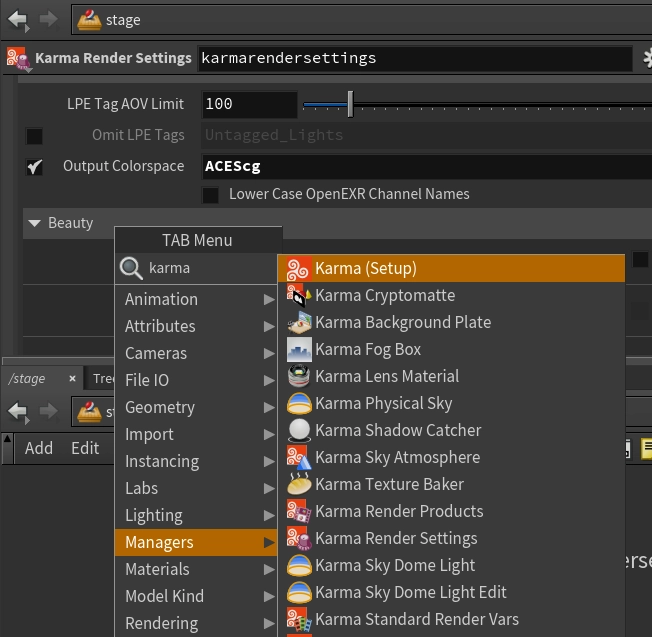Open the gear menu beside node name

pyautogui.click(x=647, y=58)
